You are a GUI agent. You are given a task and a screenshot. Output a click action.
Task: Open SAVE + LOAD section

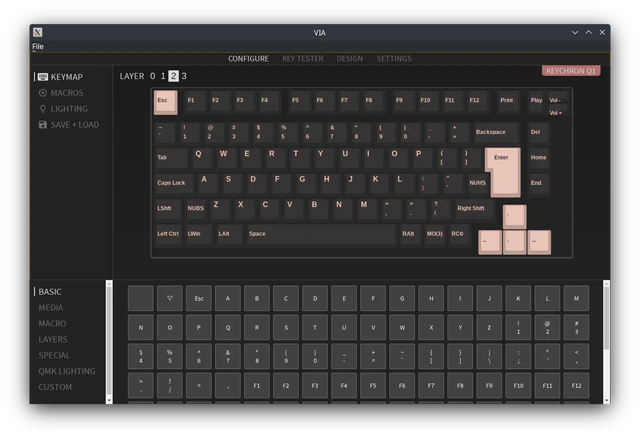coord(69,124)
